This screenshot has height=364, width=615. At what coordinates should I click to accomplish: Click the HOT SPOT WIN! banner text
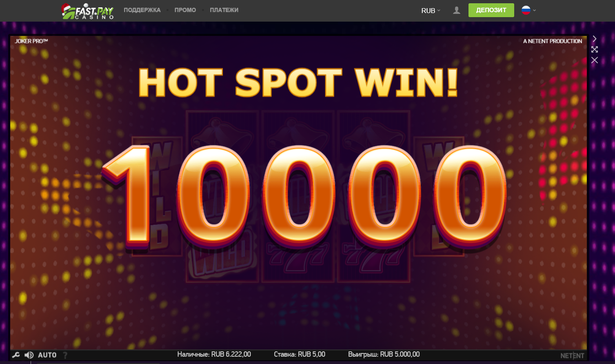[298, 82]
